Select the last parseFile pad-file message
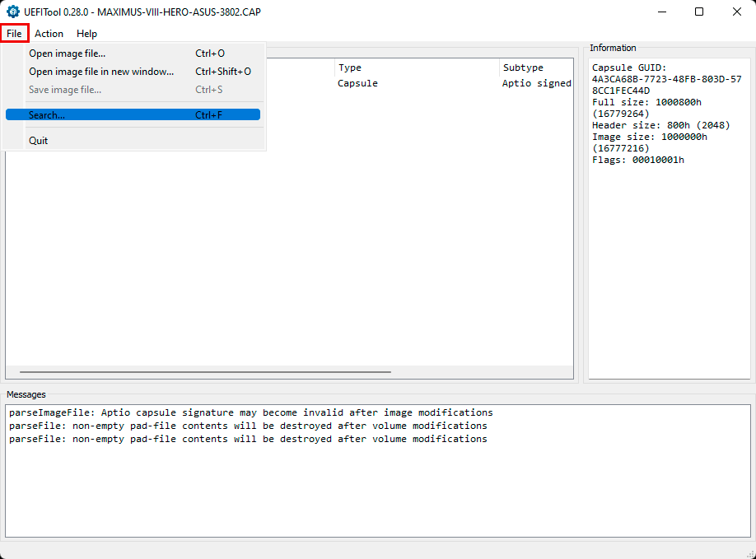Screen dimensions: 756x559 (x=248, y=439)
